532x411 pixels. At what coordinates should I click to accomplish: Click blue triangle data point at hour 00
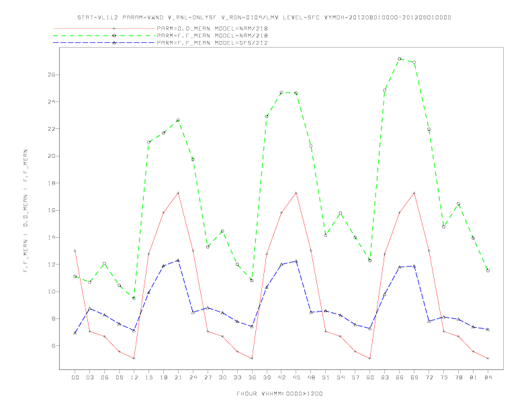coord(75,333)
